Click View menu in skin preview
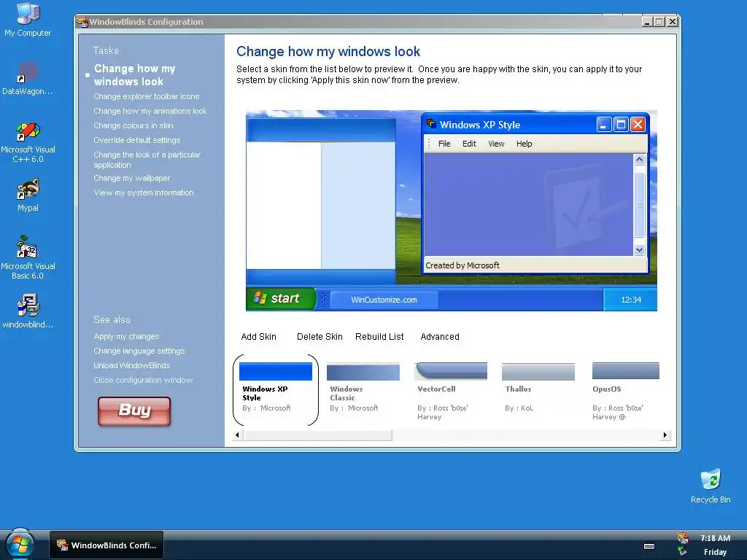The height and width of the screenshot is (560, 747). pos(496,144)
